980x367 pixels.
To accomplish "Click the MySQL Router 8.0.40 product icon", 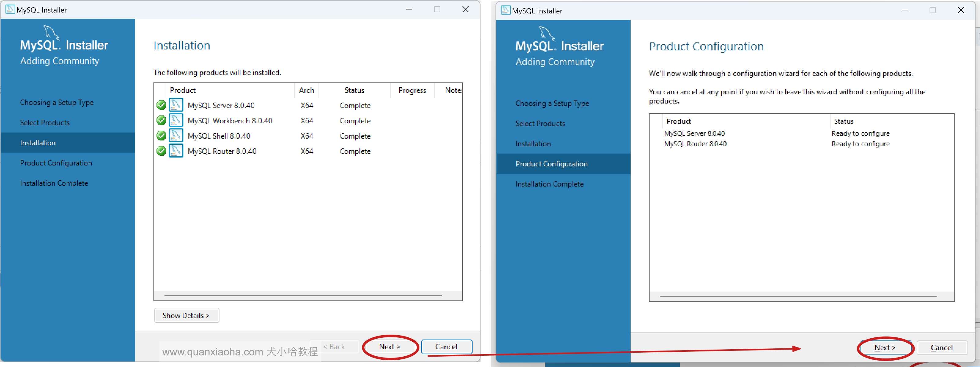I will (x=176, y=151).
